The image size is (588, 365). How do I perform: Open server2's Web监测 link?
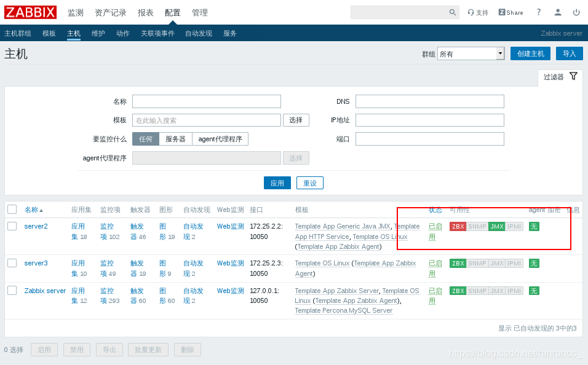click(230, 226)
